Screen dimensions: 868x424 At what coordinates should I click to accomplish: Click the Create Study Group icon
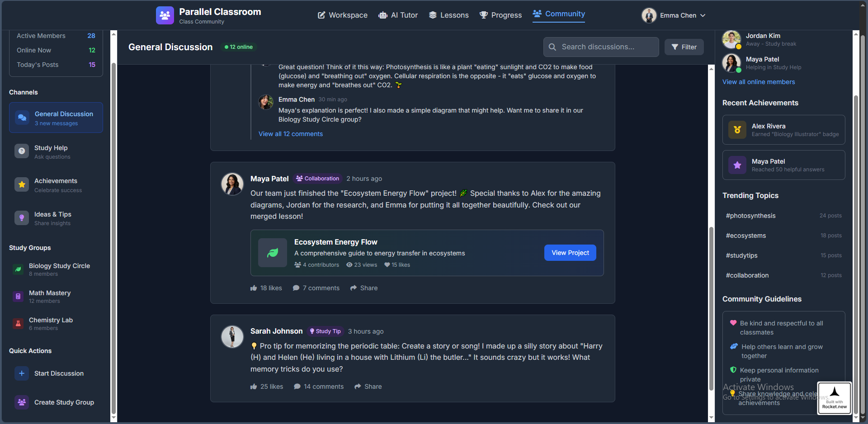point(22,402)
